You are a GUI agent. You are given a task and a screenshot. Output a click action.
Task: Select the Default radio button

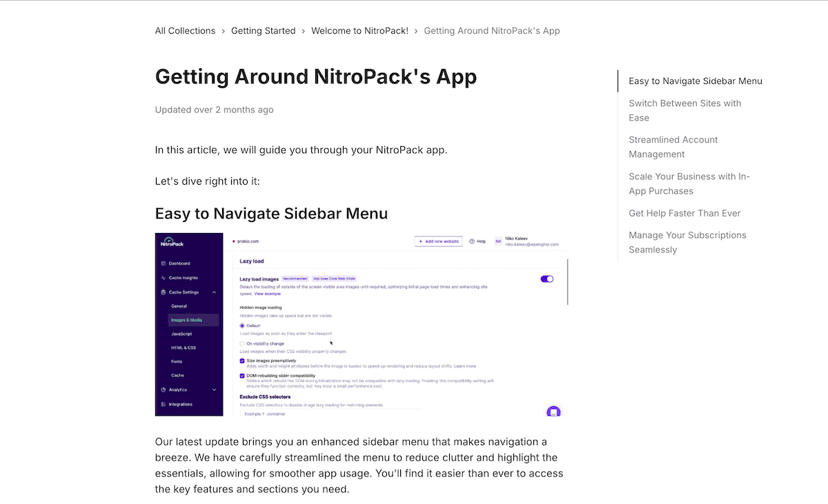(x=242, y=325)
